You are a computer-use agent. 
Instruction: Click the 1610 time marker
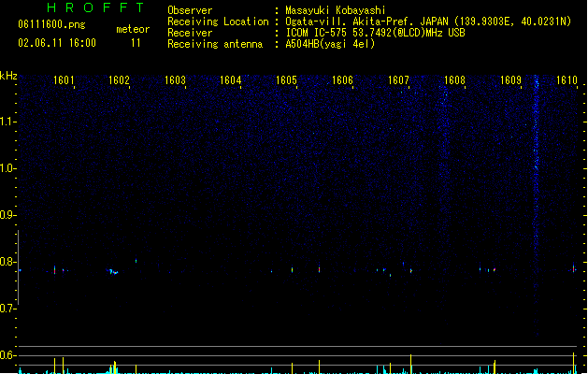[x=566, y=80]
